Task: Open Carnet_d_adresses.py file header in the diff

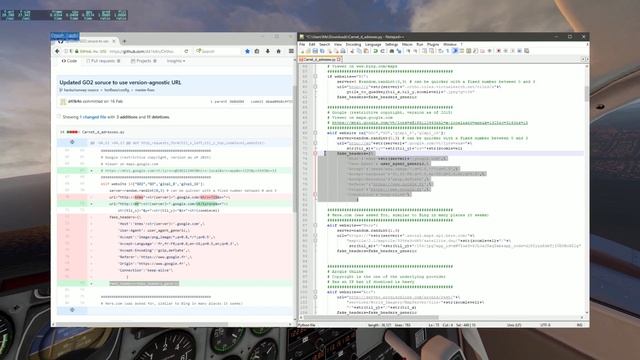Action: (103, 132)
